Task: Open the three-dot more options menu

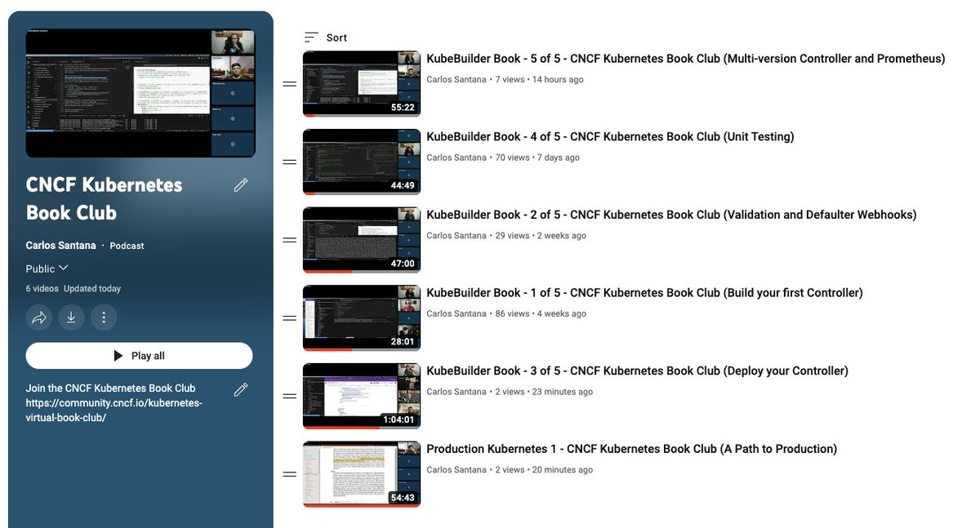Action: click(104, 317)
